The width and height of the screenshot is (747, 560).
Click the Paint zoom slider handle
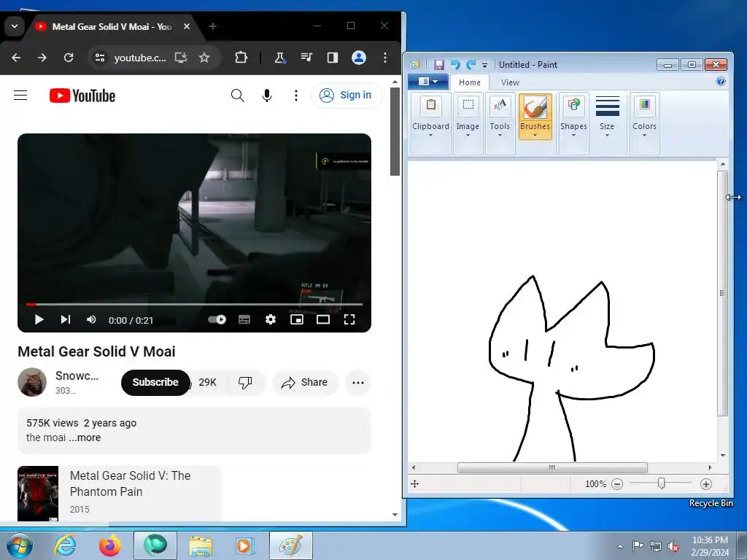click(661, 483)
